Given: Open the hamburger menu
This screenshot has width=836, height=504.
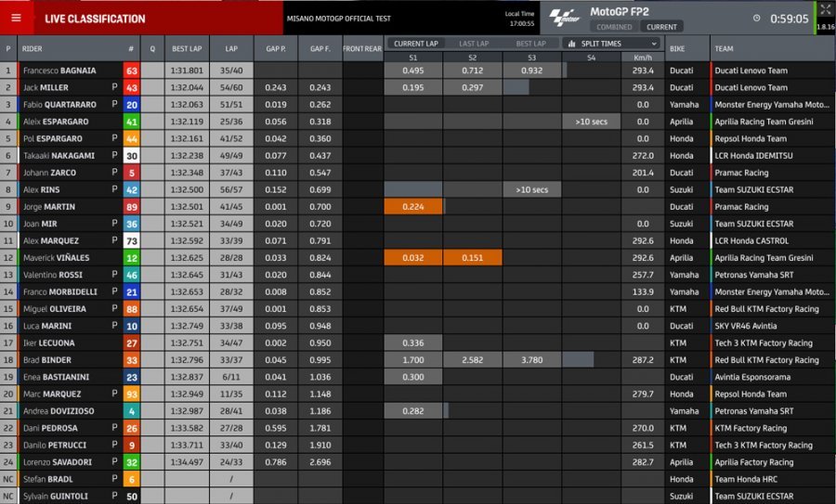Looking at the screenshot, I should click(x=16, y=18).
